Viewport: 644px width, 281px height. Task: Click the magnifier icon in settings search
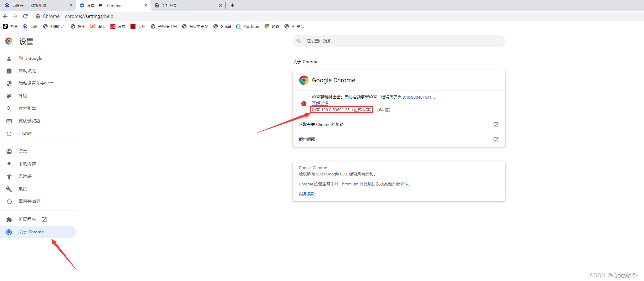299,41
